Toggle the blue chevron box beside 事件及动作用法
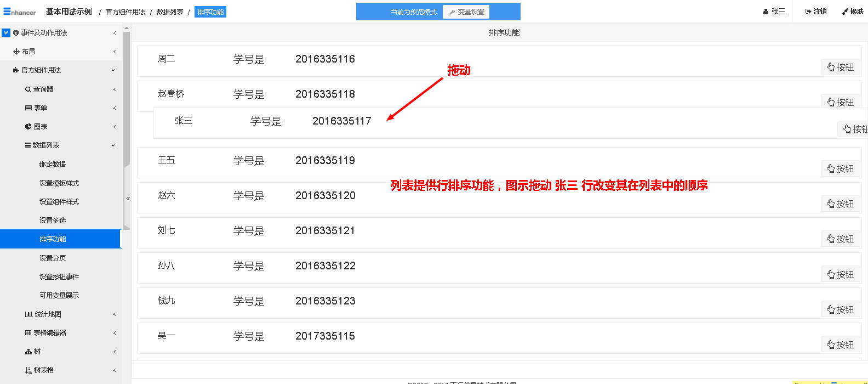 [x=6, y=33]
